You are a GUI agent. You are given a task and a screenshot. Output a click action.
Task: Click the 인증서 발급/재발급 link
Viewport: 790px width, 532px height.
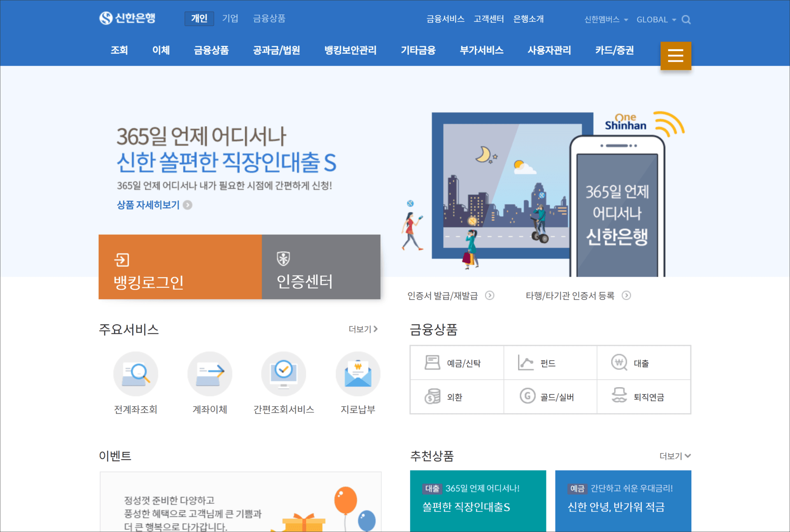[x=442, y=296]
